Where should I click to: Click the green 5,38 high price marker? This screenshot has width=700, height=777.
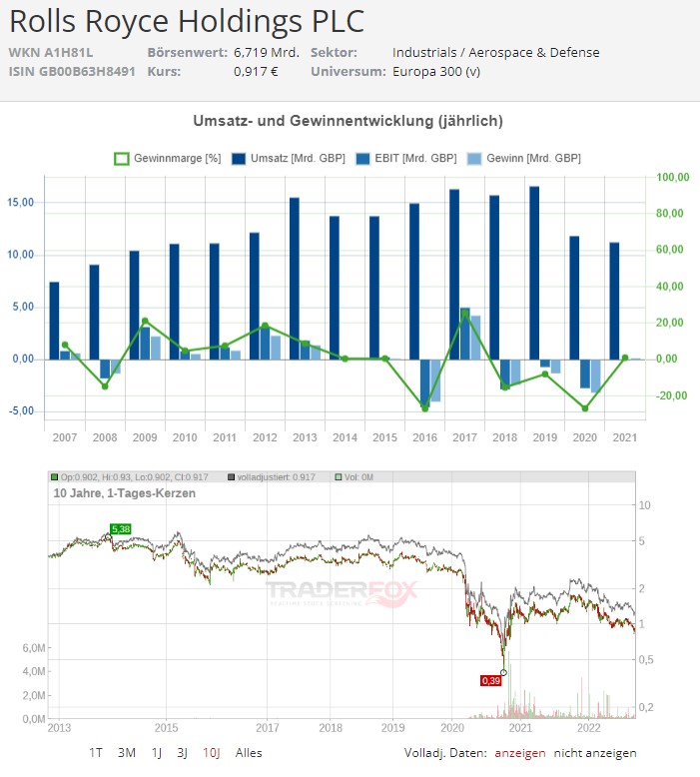[x=121, y=529]
